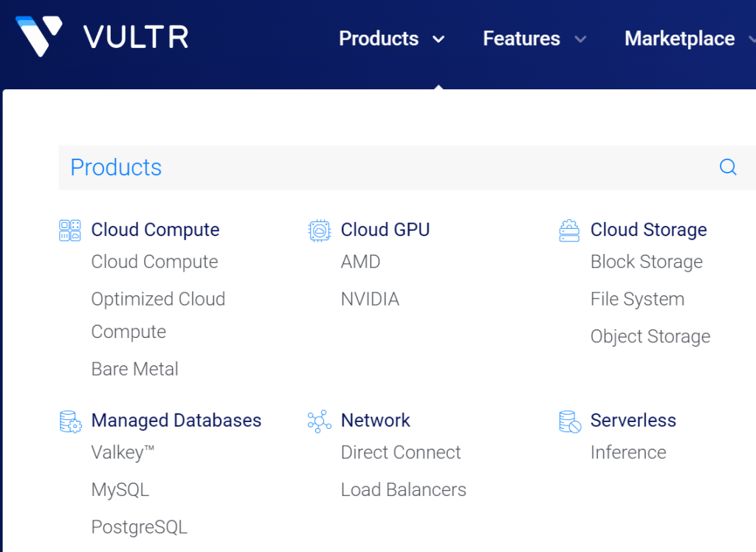
Task: Open Inference under Serverless
Action: (628, 452)
